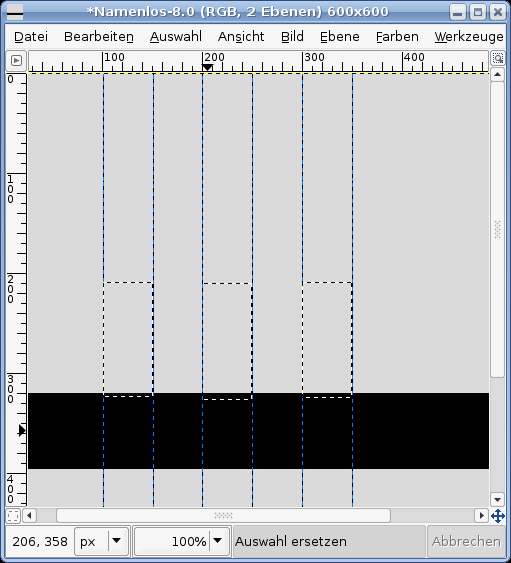Click the horizontal scrollbar thumb
Screen dimensions: 511x563
(x=223, y=516)
